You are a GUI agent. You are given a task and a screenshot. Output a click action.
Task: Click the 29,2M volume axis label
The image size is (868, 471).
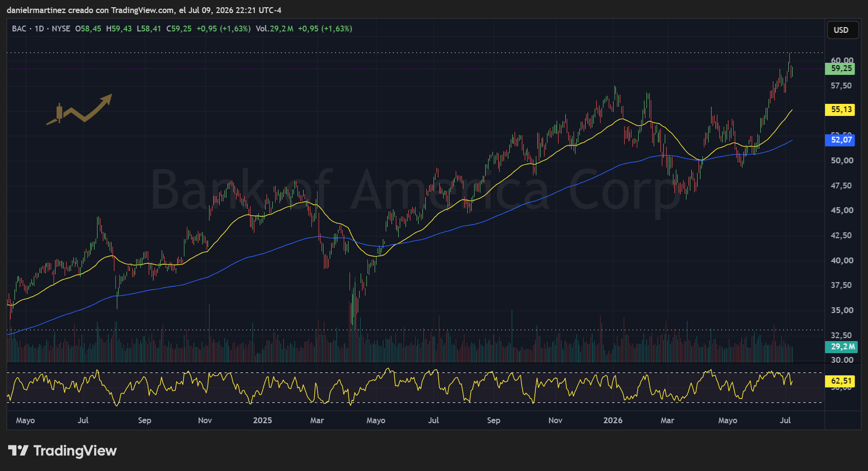(x=842, y=347)
